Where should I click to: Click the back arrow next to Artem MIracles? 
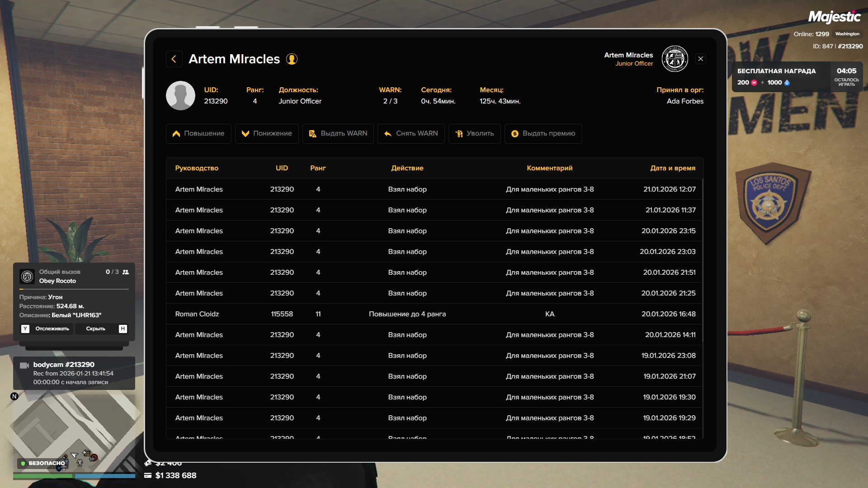pyautogui.click(x=174, y=59)
